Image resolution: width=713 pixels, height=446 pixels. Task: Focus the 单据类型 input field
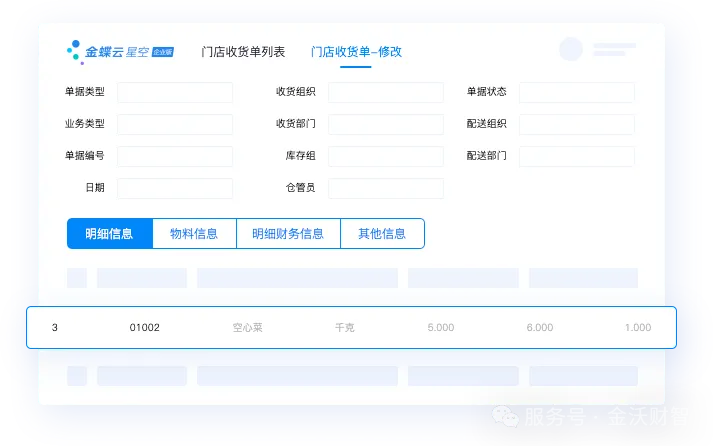pyautogui.click(x=175, y=92)
